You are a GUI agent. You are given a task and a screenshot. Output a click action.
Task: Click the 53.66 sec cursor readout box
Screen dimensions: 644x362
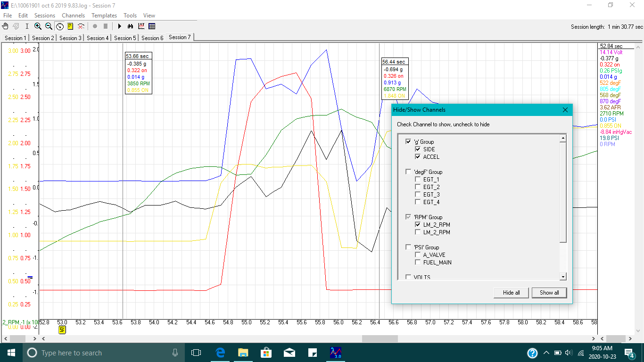139,74
